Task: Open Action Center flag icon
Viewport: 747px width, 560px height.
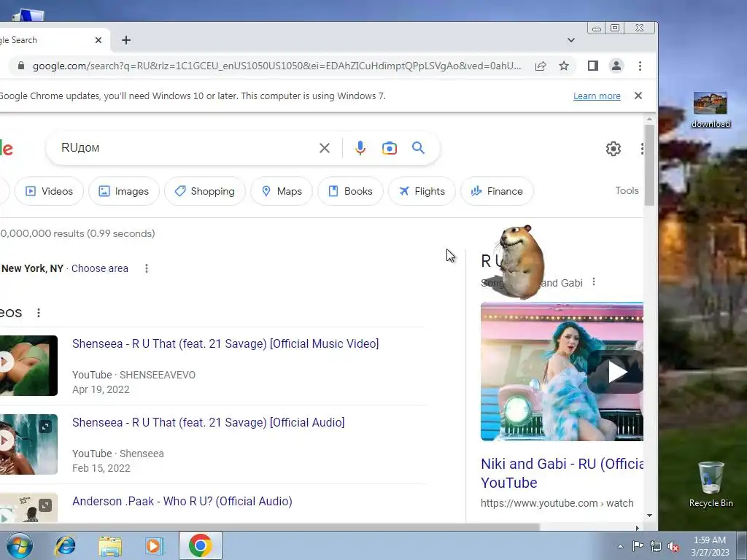Action: tap(638, 545)
